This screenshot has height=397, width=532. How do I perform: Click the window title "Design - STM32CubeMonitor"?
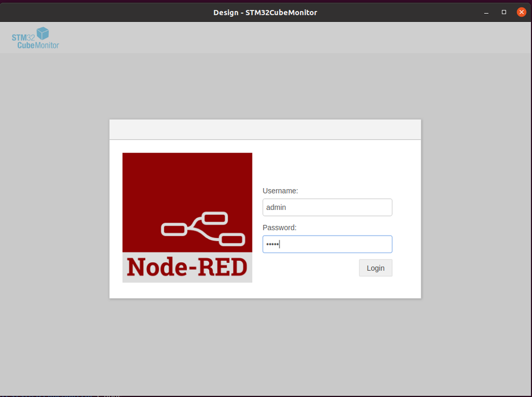click(x=265, y=13)
